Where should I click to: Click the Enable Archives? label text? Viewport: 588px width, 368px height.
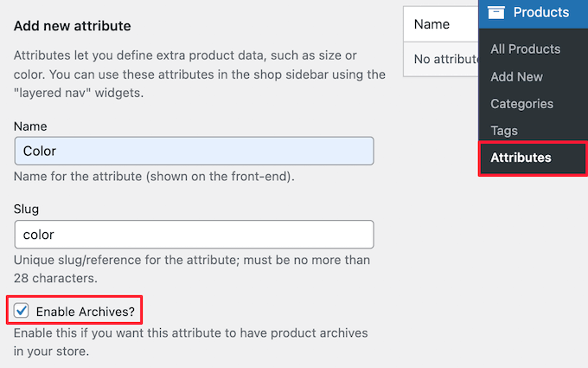tap(85, 312)
